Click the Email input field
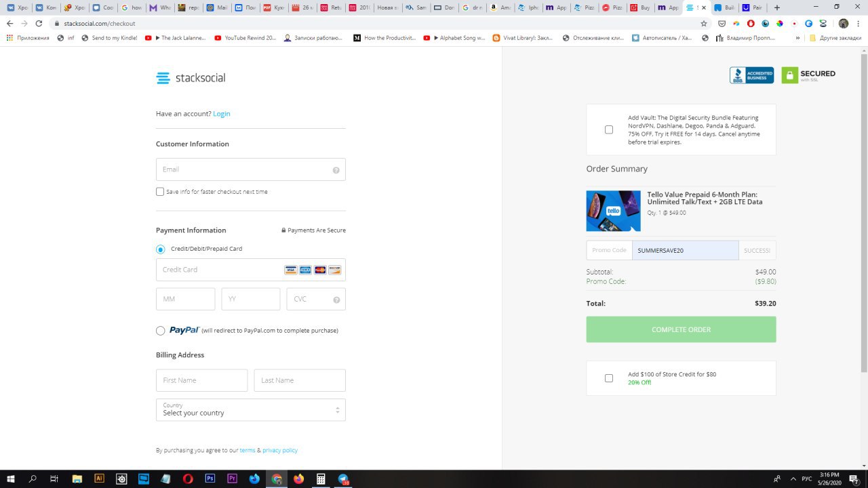Image resolution: width=868 pixels, height=488 pixels. point(251,169)
